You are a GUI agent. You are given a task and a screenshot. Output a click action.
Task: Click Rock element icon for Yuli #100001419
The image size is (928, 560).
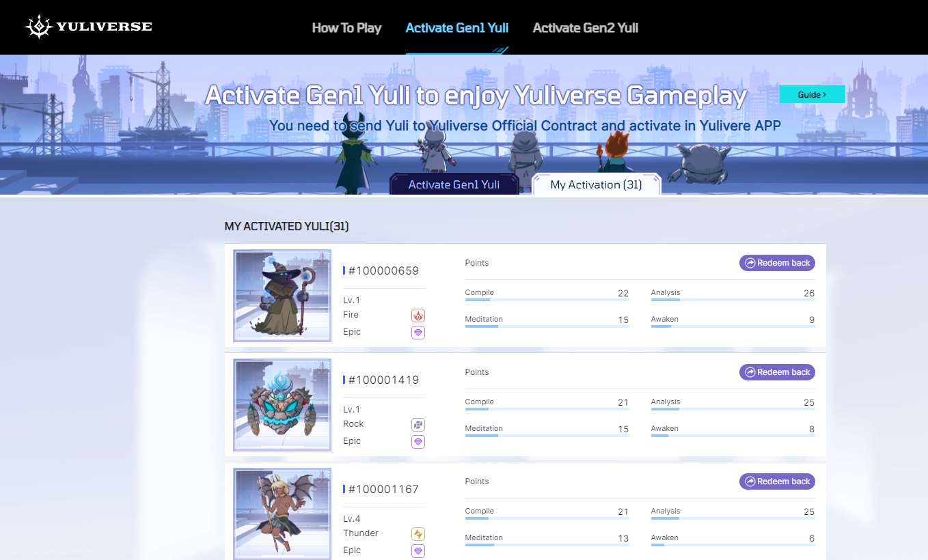click(418, 425)
